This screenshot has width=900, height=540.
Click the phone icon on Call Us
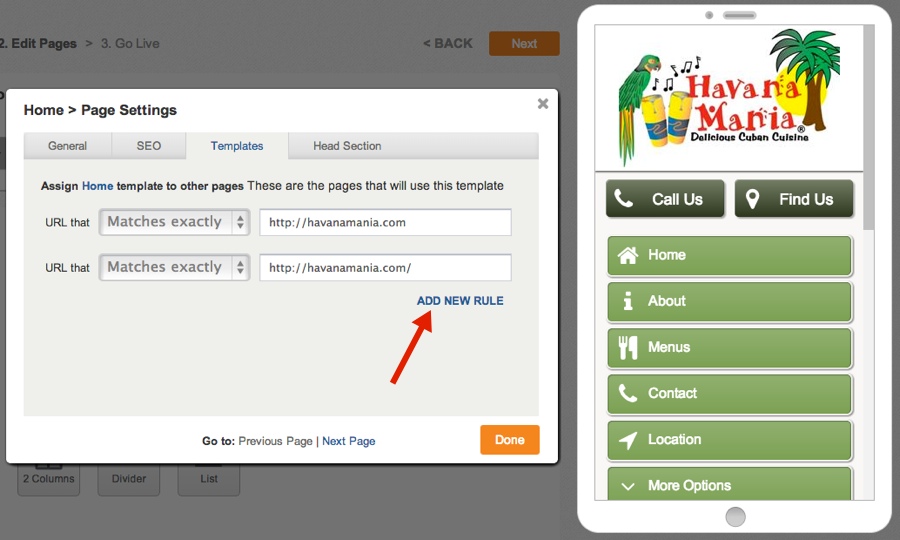[624, 199]
